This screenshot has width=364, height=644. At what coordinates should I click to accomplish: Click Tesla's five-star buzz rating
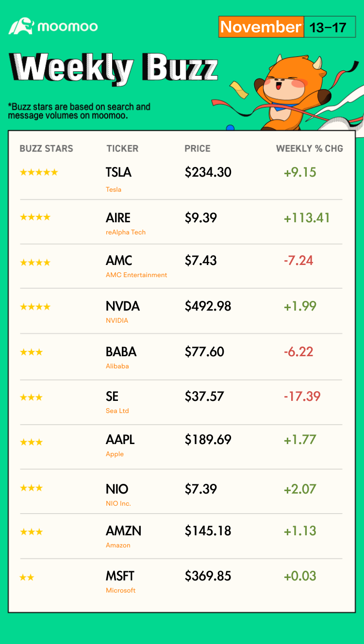[39, 172]
